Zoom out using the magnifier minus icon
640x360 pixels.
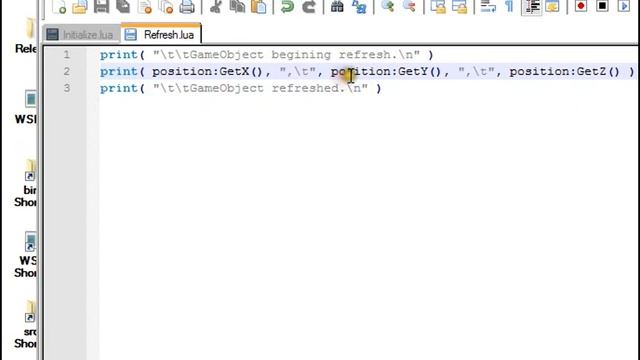pos(409,7)
